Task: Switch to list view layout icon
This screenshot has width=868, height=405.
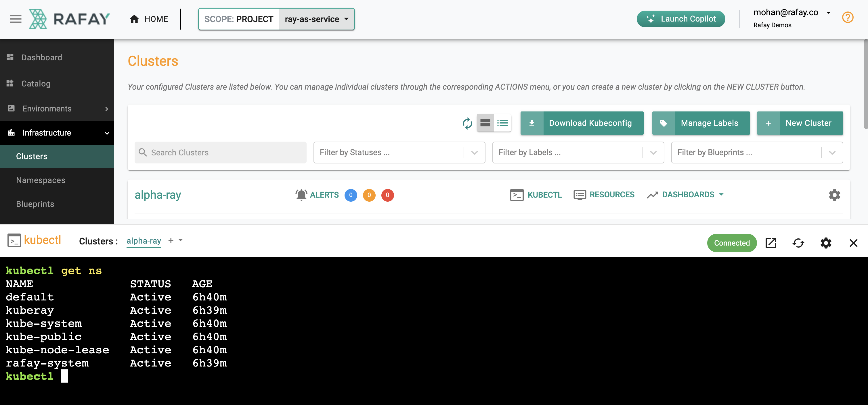Action: 503,122
